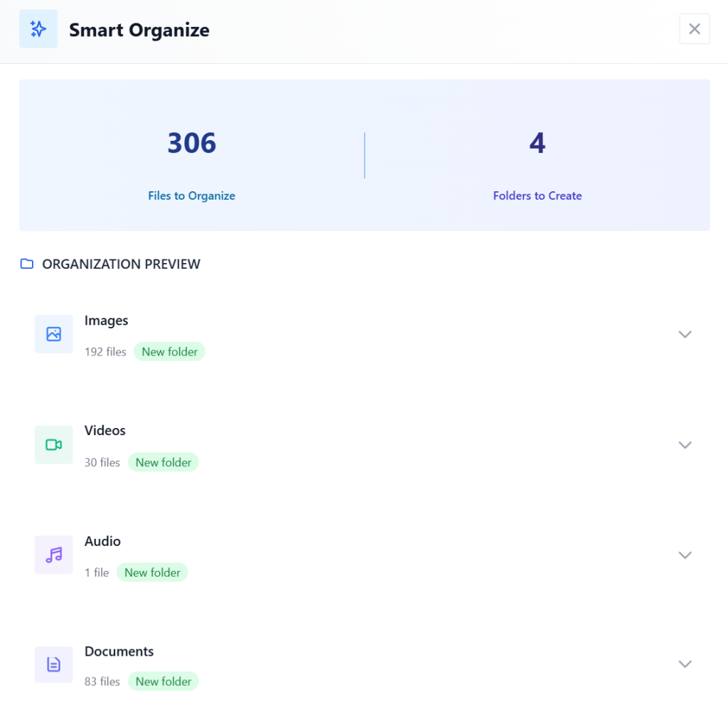Click the New folder badge under Audio
This screenshot has height=718, width=728.
152,573
